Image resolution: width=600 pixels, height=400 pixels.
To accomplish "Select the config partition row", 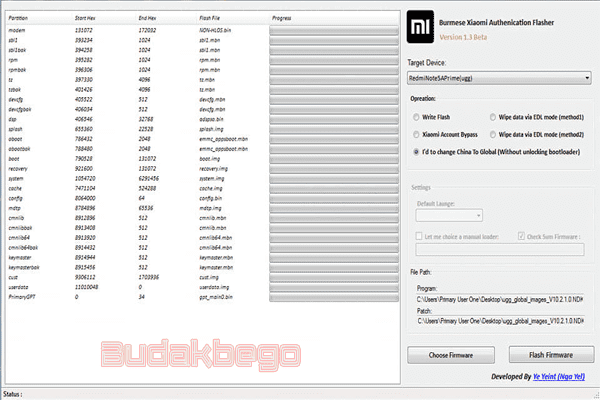I will click(x=203, y=198).
